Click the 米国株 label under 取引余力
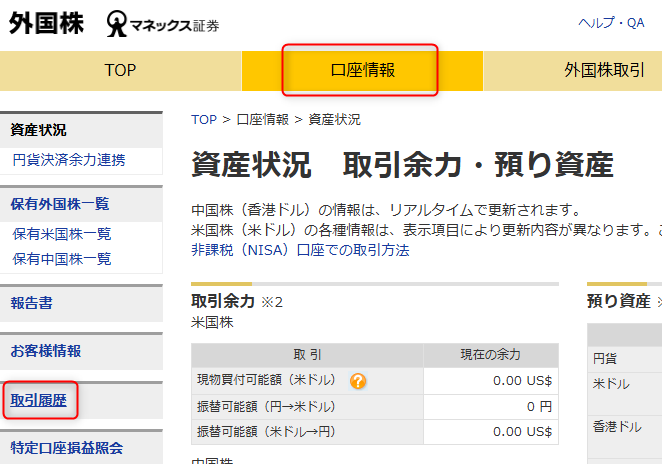Screen dimensions: 662x464 pos(212,323)
